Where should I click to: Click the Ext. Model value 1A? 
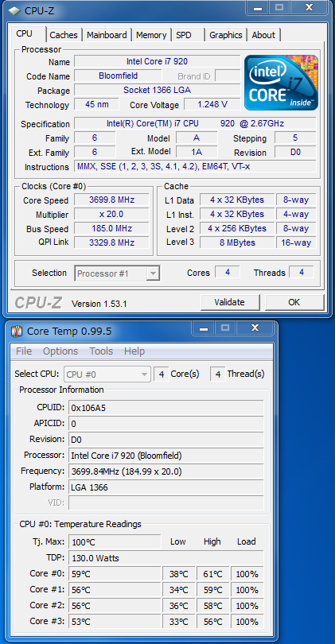click(197, 152)
